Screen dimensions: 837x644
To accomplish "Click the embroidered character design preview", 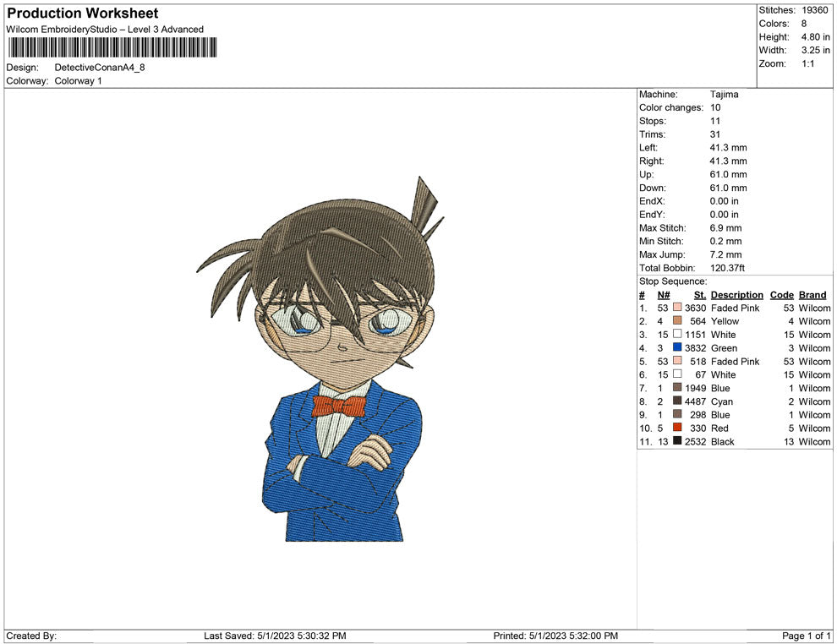I will pos(320,358).
